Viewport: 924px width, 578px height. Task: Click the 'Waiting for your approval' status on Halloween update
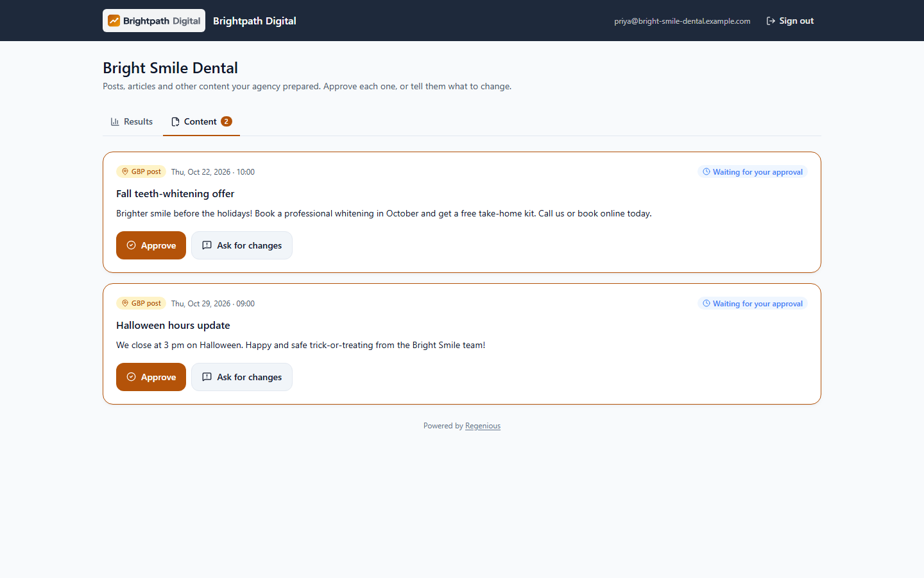[752, 303]
